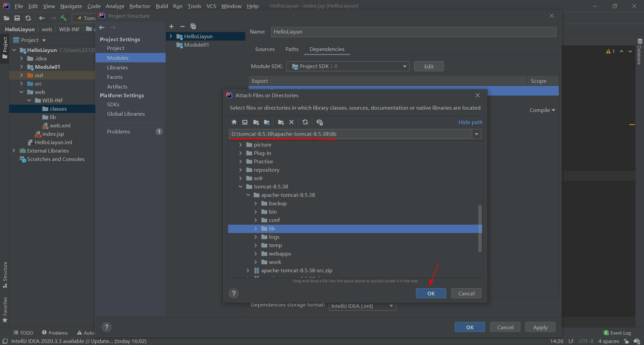Open the Project tool window stripe

(5, 47)
